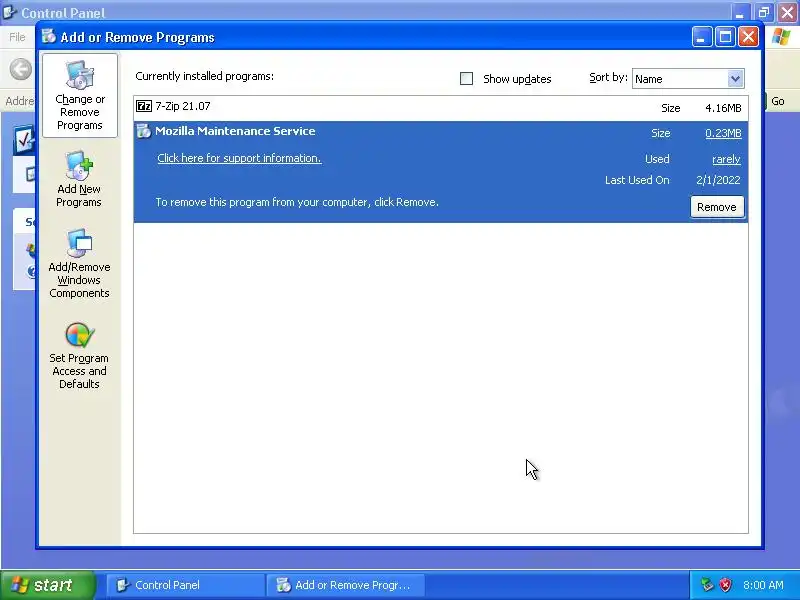Enable the Show updates checkbox
The image size is (800, 600).
[x=466, y=79]
